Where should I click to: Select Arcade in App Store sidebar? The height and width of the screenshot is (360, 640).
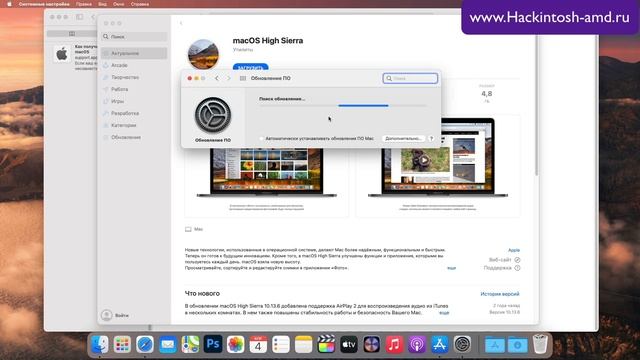(134, 65)
